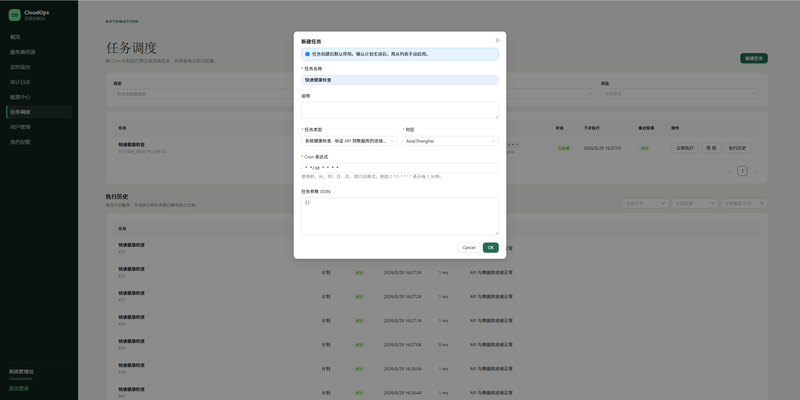The image size is (800, 400).
Task: Open the 全部任务 history filter dropdown
Action: click(x=645, y=204)
